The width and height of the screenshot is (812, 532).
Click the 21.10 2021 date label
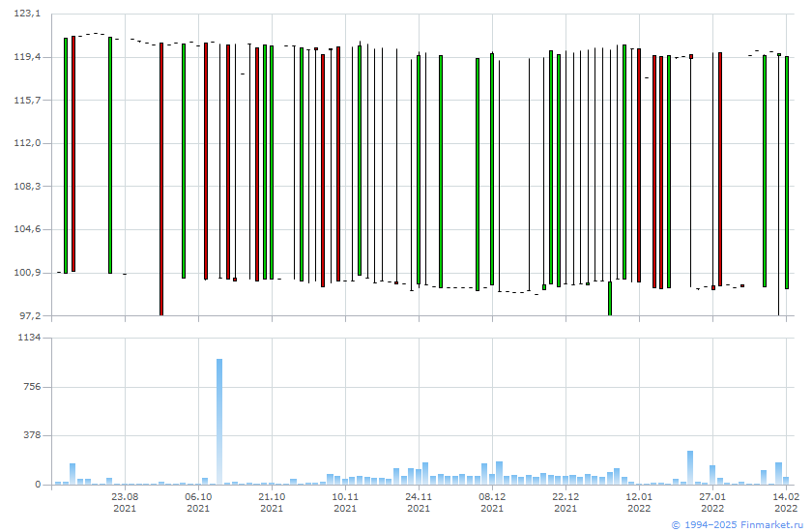click(272, 502)
